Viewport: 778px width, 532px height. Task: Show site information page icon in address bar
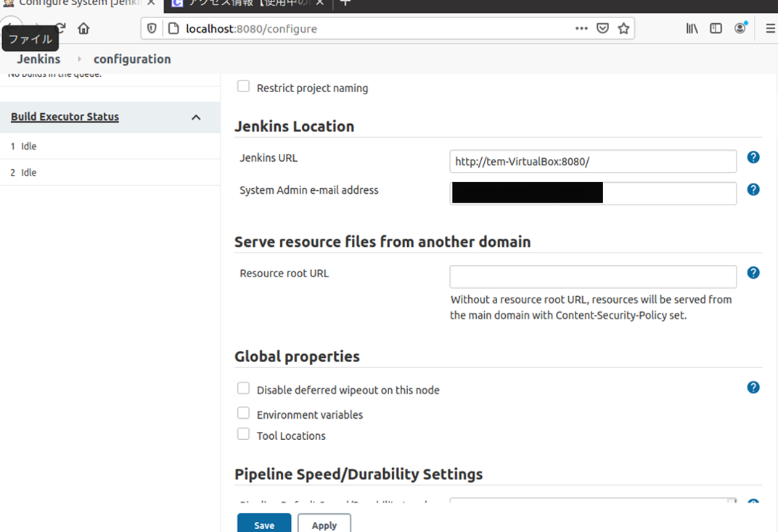click(173, 28)
